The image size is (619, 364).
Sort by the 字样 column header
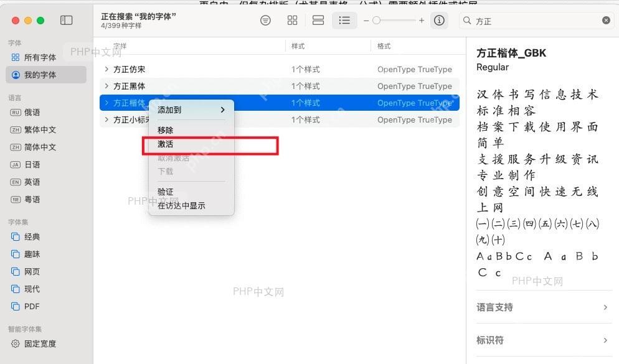click(x=120, y=46)
